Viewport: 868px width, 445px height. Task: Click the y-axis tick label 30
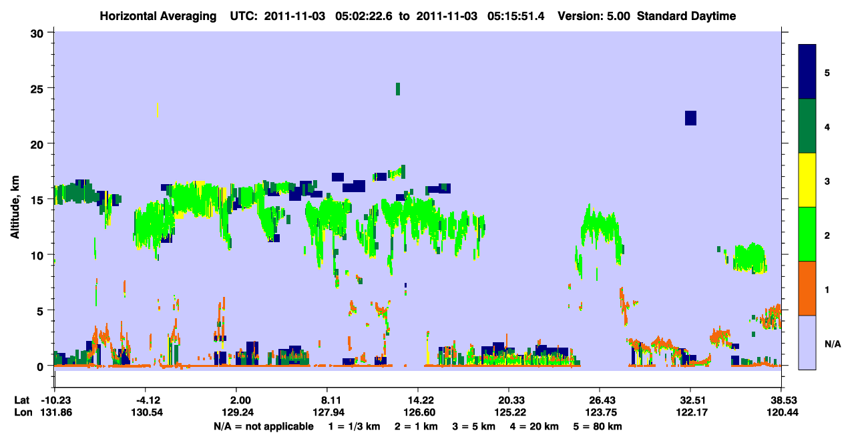[x=39, y=32]
